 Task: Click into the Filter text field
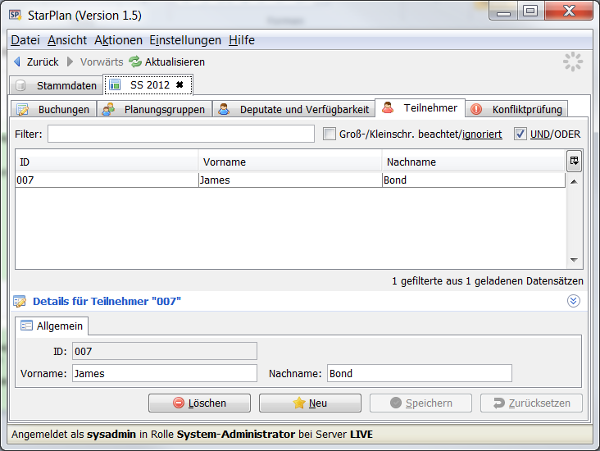[181, 134]
